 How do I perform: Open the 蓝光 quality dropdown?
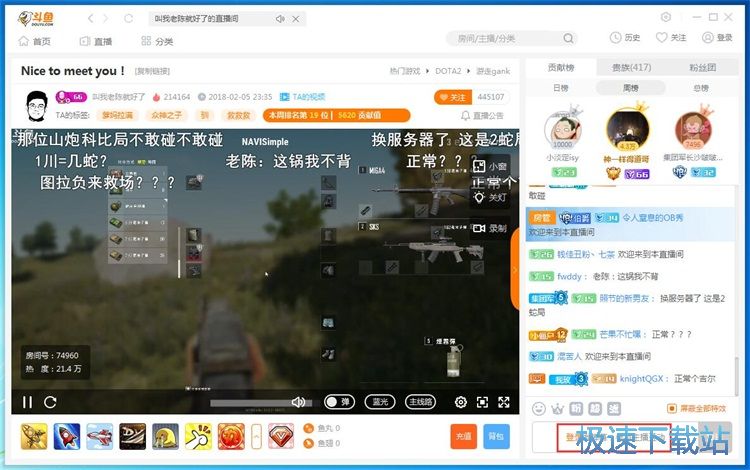coord(380,402)
